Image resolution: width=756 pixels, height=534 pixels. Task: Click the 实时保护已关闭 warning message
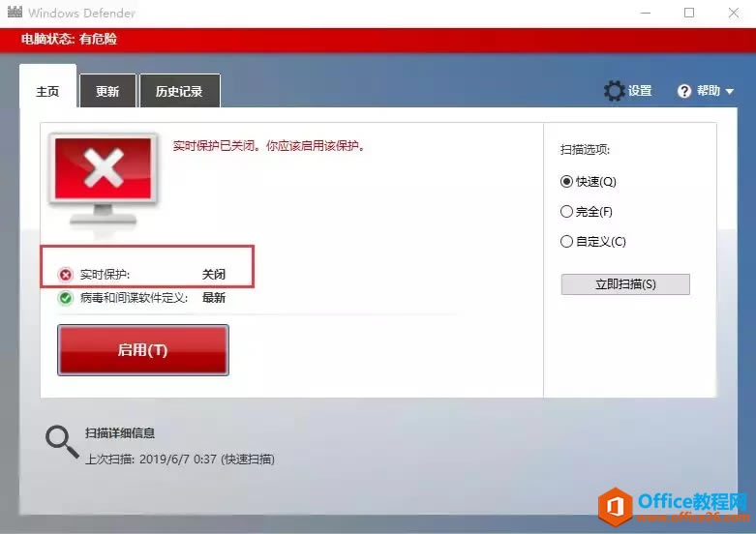click(x=268, y=146)
